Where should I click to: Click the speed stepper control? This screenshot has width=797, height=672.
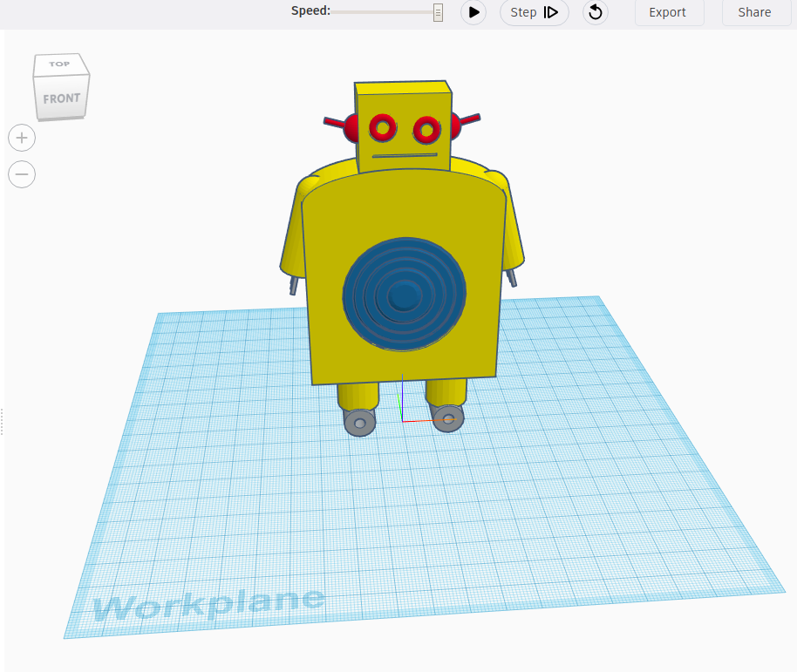[x=438, y=12]
